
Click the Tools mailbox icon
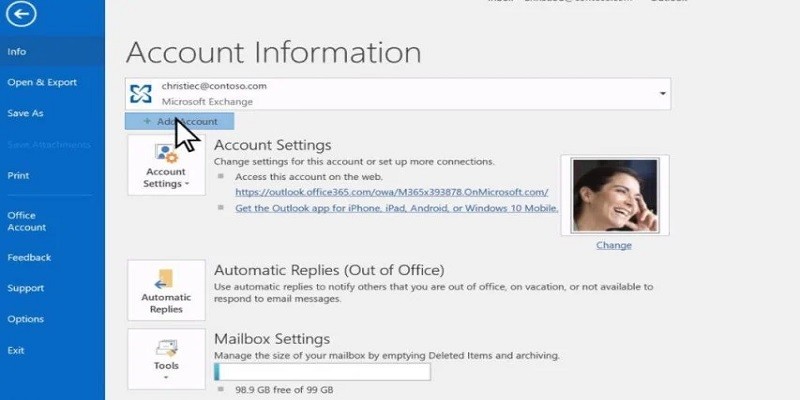(166, 348)
